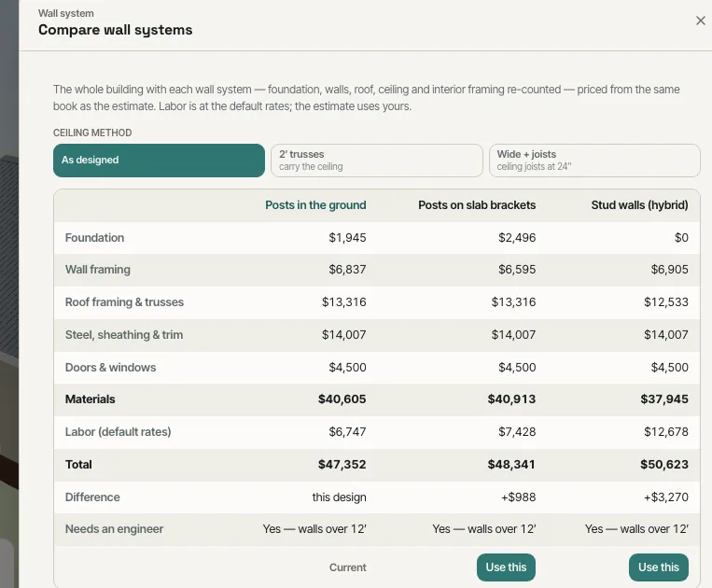Click the $0 foundation value

pyautogui.click(x=681, y=237)
